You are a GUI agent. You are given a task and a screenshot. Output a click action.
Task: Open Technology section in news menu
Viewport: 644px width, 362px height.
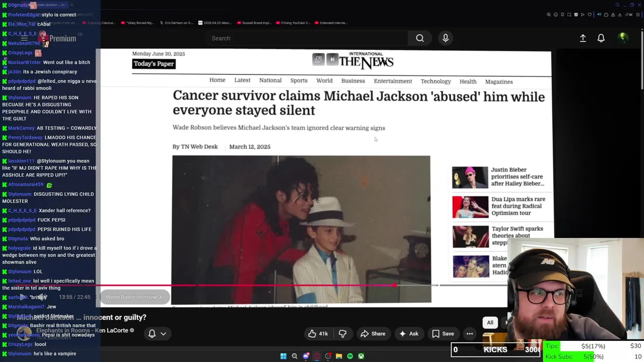click(436, 81)
